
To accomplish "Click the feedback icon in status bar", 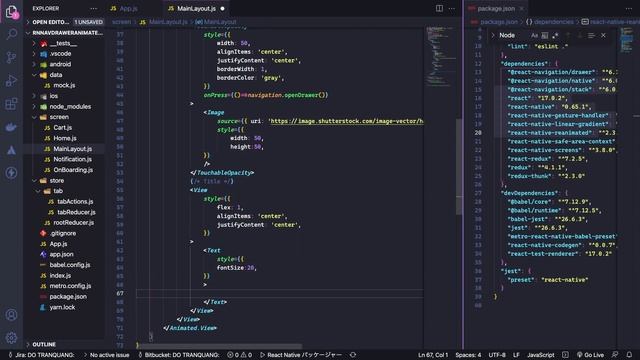I will pos(615,355).
